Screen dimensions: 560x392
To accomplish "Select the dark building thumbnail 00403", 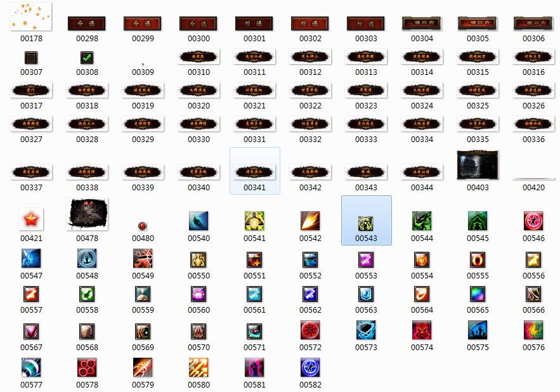I will pyautogui.click(x=478, y=166).
